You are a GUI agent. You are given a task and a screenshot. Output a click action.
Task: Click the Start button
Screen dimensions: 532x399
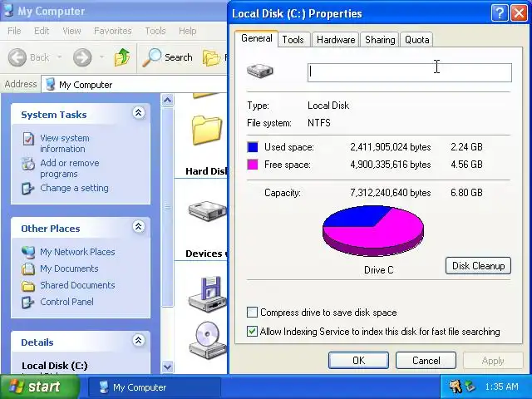point(40,387)
